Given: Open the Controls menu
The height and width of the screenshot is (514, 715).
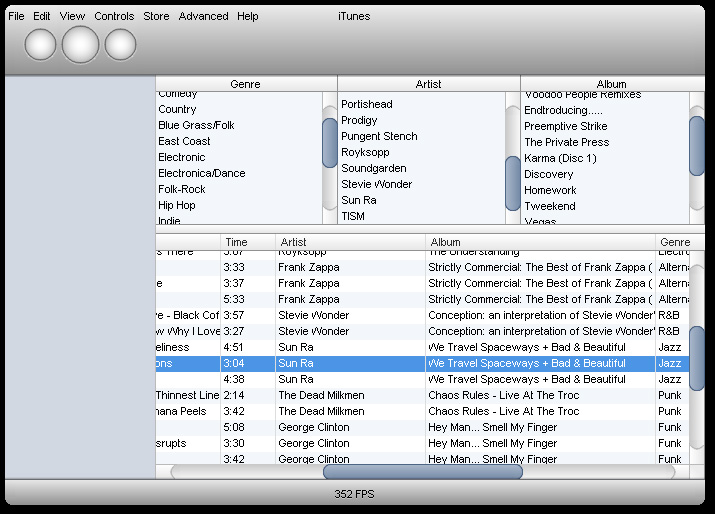Looking at the screenshot, I should click(x=114, y=16).
